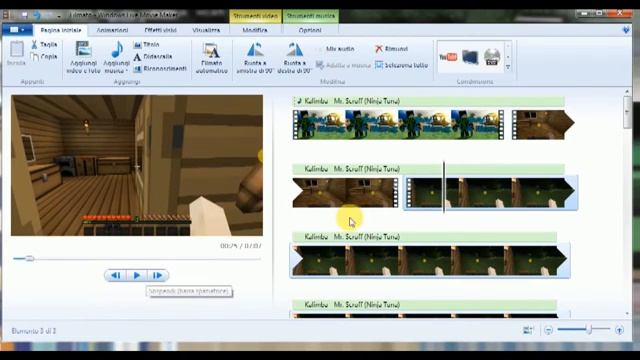Screen dimensions: 640x360
Task: Open quick access toolbar customize arrow
Action: coord(59,16)
